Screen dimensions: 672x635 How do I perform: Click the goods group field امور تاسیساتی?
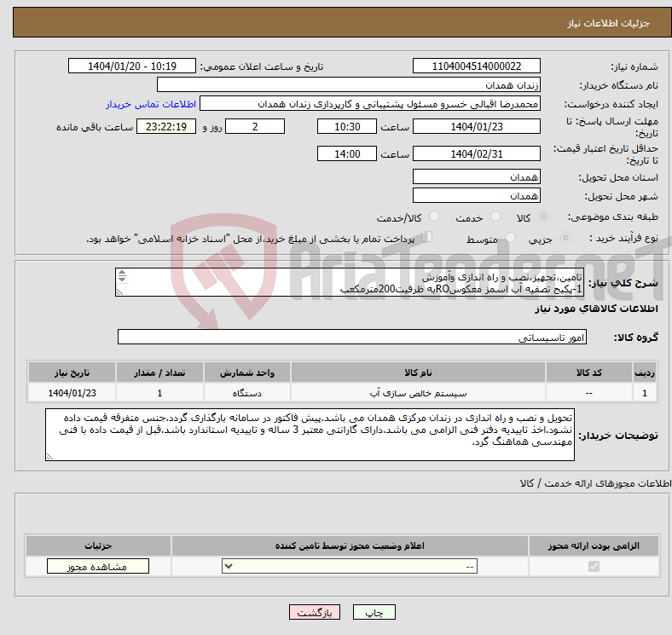click(352, 337)
